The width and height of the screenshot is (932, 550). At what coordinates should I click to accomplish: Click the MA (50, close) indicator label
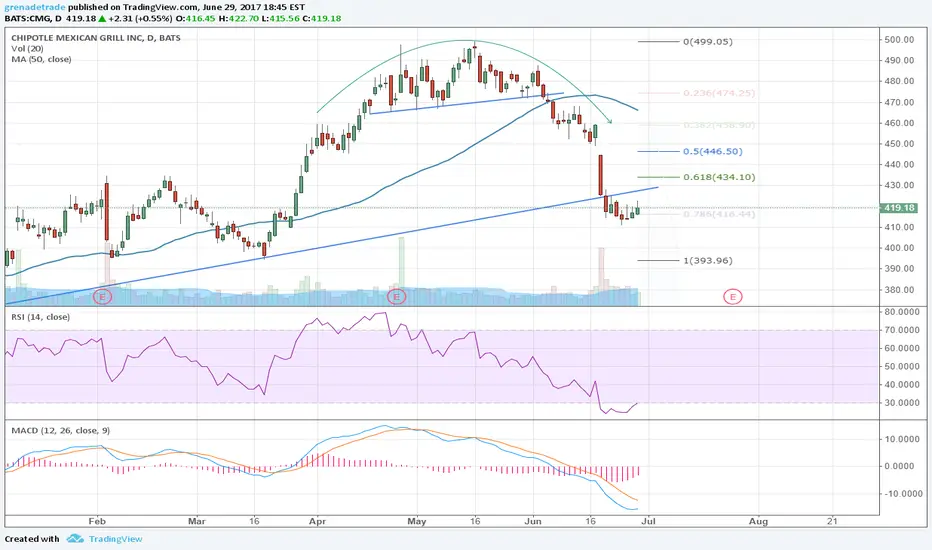(41, 59)
